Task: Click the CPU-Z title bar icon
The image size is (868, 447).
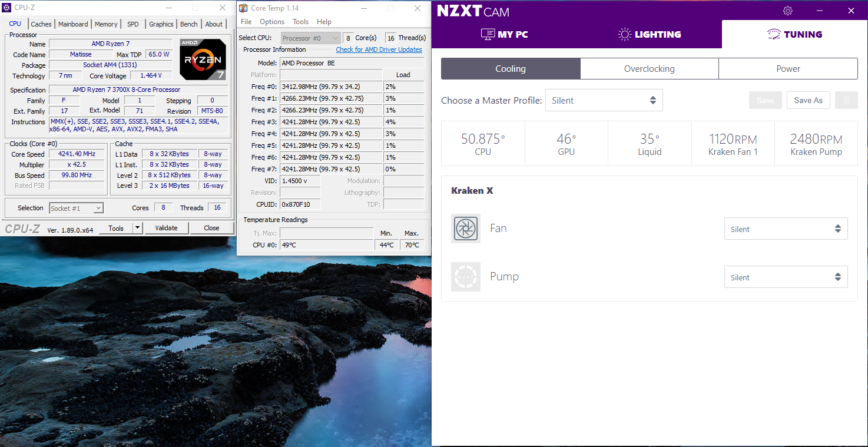Action: 7,8
